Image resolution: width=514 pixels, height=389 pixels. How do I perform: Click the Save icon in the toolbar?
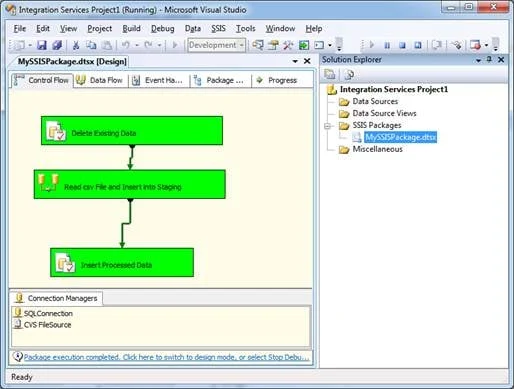tap(42, 45)
